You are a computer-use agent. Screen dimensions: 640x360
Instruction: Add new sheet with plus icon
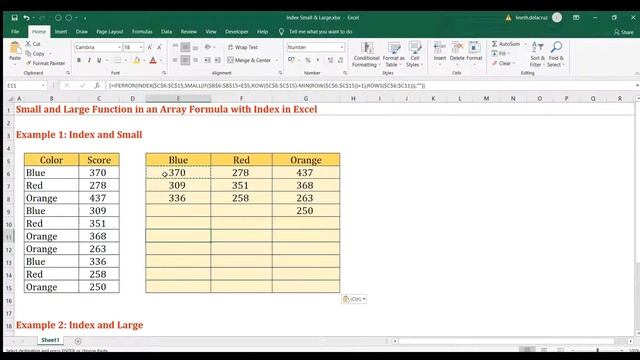point(78,340)
